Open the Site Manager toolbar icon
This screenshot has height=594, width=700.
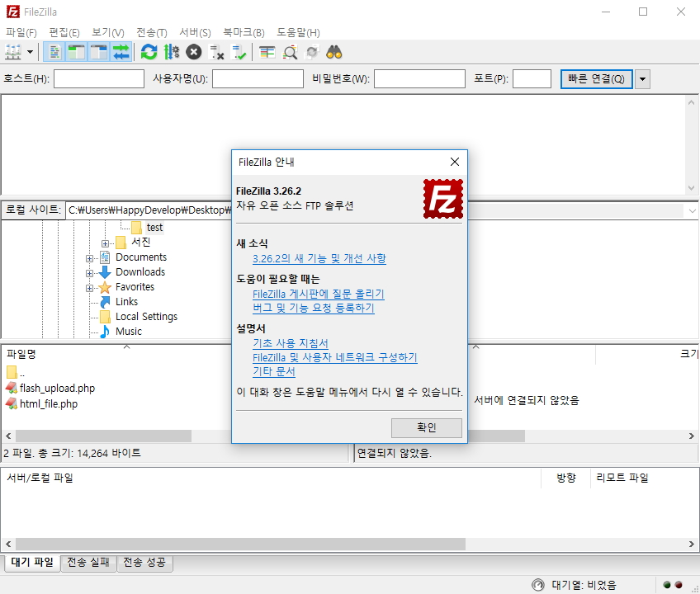(x=13, y=52)
